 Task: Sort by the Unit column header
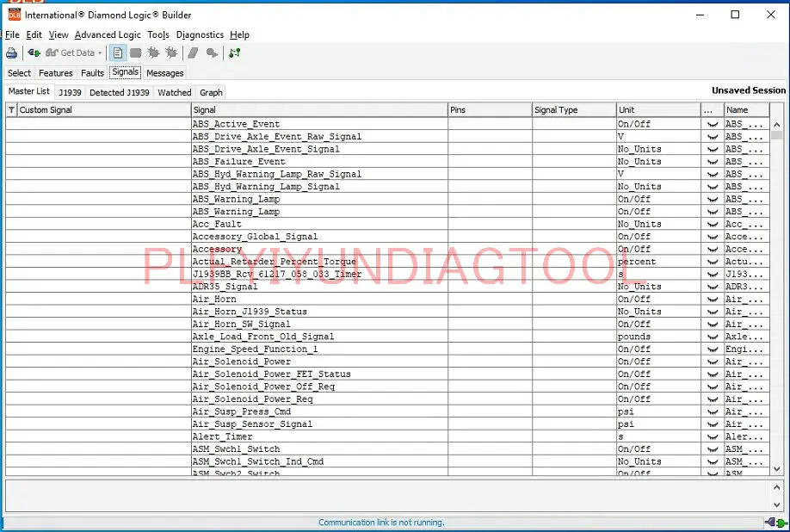point(658,110)
